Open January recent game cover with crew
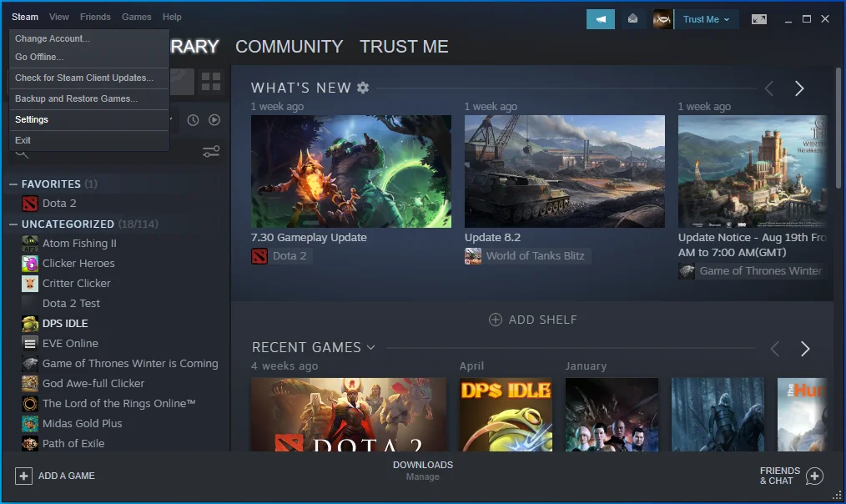846x504 pixels. pos(612,415)
